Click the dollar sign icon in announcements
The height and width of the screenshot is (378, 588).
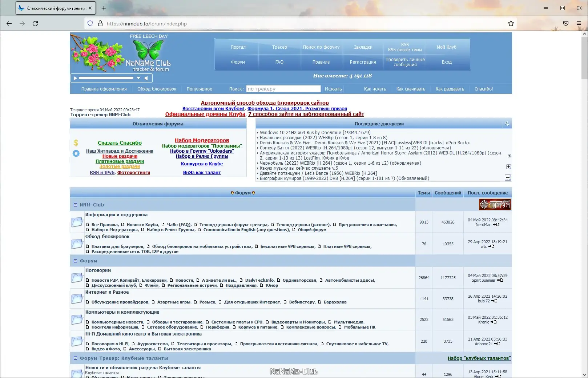click(x=76, y=143)
